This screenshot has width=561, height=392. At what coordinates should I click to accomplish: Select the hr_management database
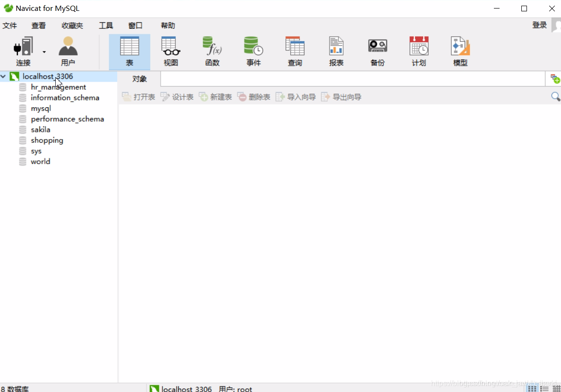tap(58, 87)
